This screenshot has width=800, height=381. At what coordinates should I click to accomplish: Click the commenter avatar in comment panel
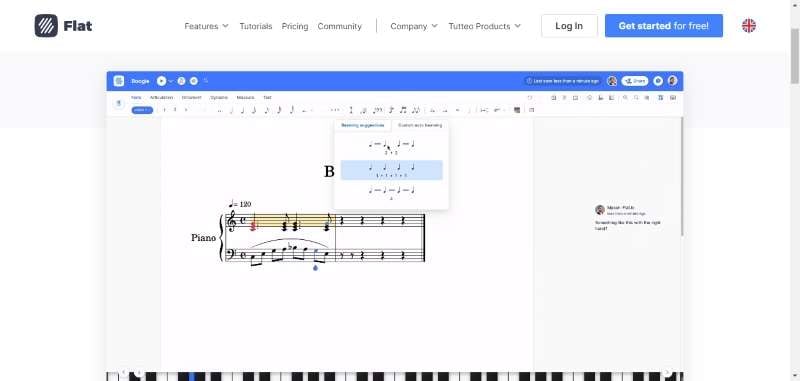coord(600,210)
